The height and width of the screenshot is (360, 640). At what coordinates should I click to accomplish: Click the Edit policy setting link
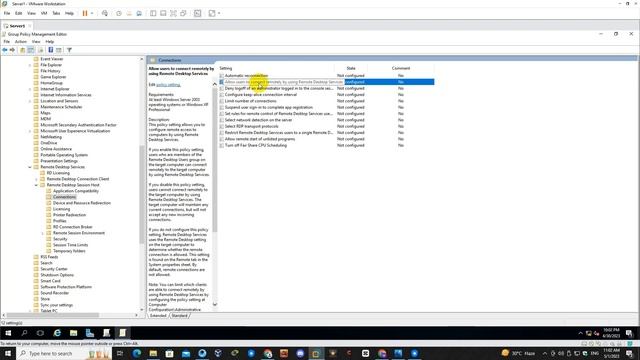(x=168, y=85)
